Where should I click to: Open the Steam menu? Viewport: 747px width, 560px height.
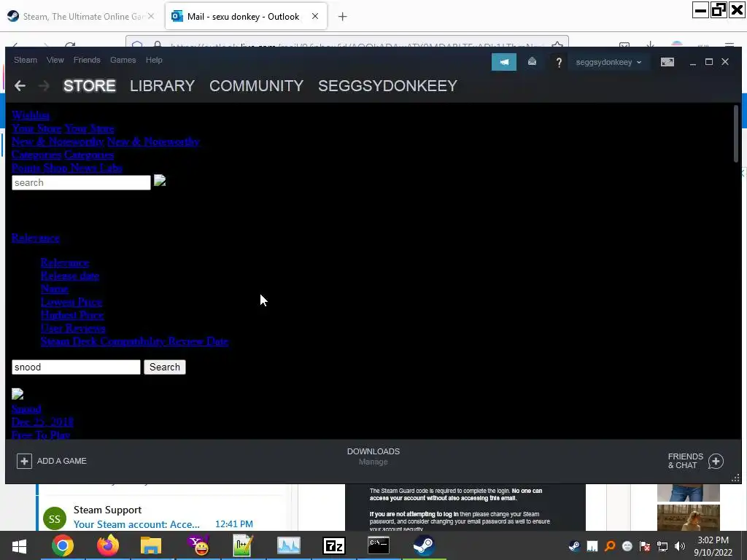click(x=26, y=60)
